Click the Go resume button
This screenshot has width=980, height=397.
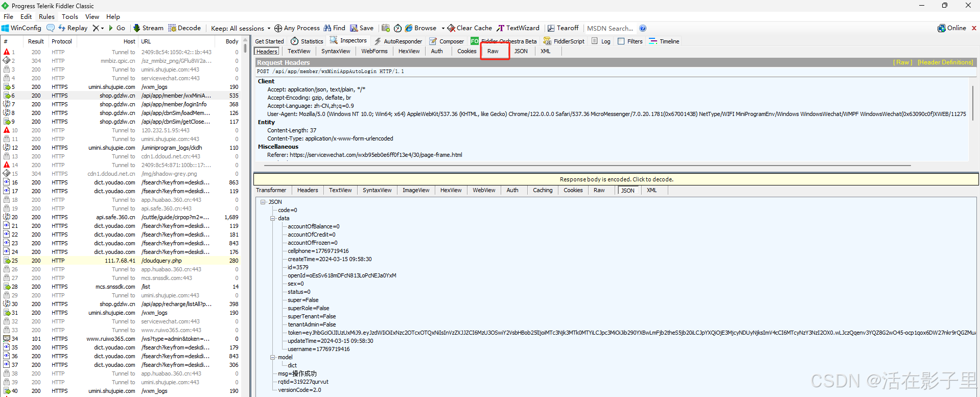117,28
